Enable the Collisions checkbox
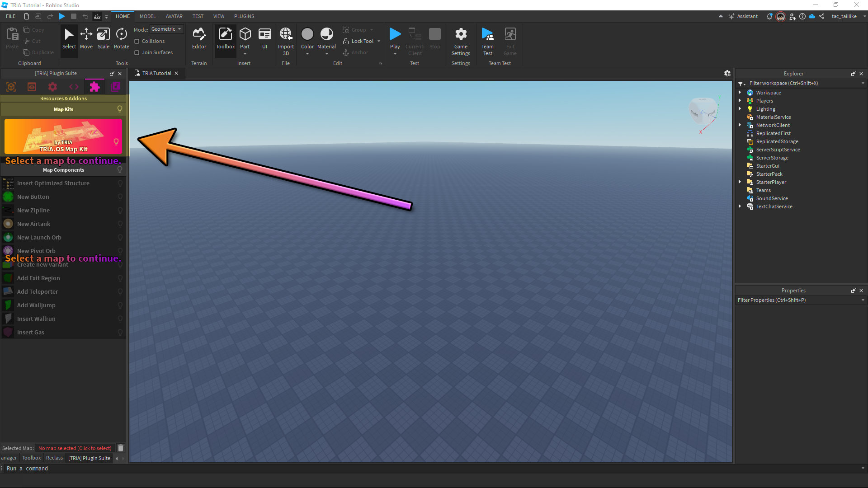The width and height of the screenshot is (868, 488). (x=137, y=41)
